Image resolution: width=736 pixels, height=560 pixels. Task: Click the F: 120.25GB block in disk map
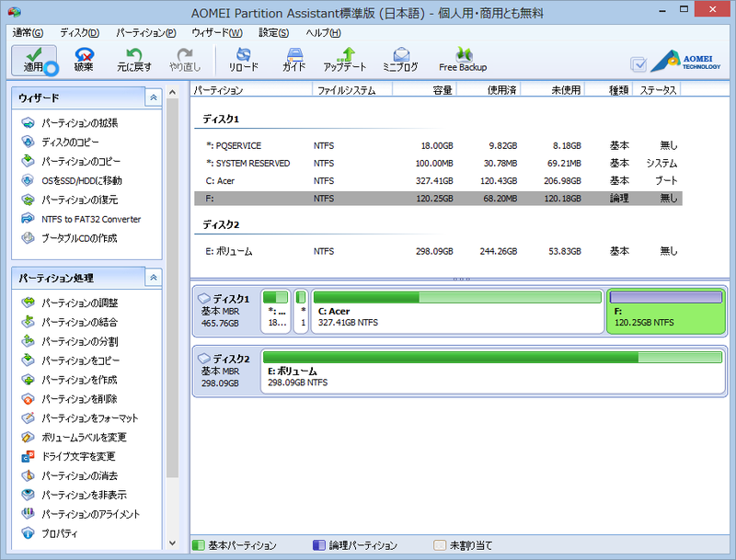666,311
